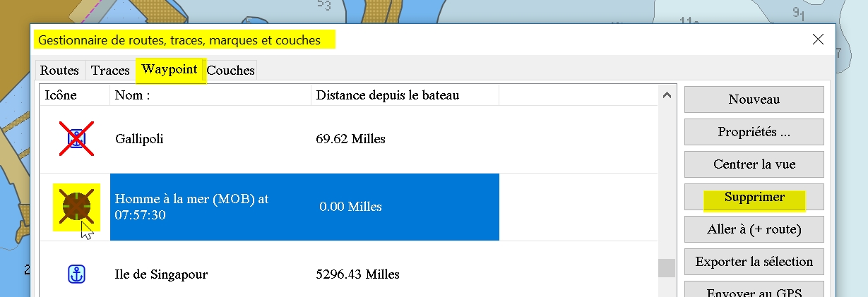Screen dimensions: 868x297
Task: Open Propriétés for the selected waypoint
Action: pos(754,132)
